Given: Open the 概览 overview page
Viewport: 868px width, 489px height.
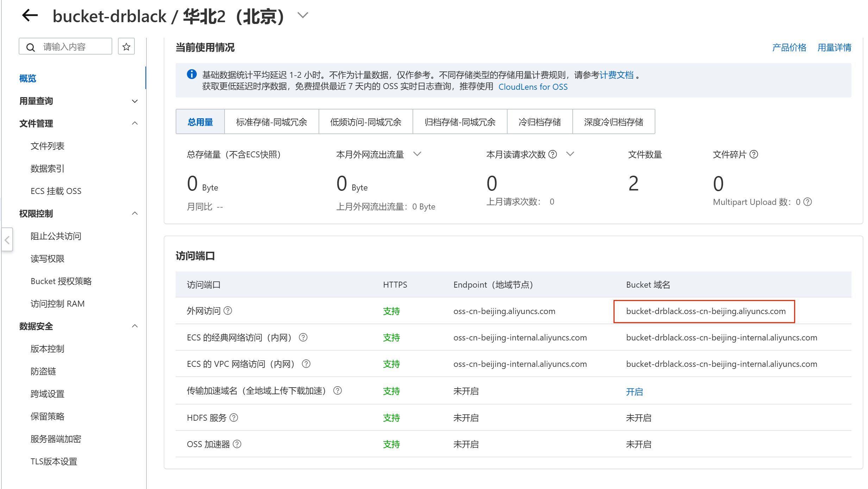Looking at the screenshot, I should (x=28, y=78).
